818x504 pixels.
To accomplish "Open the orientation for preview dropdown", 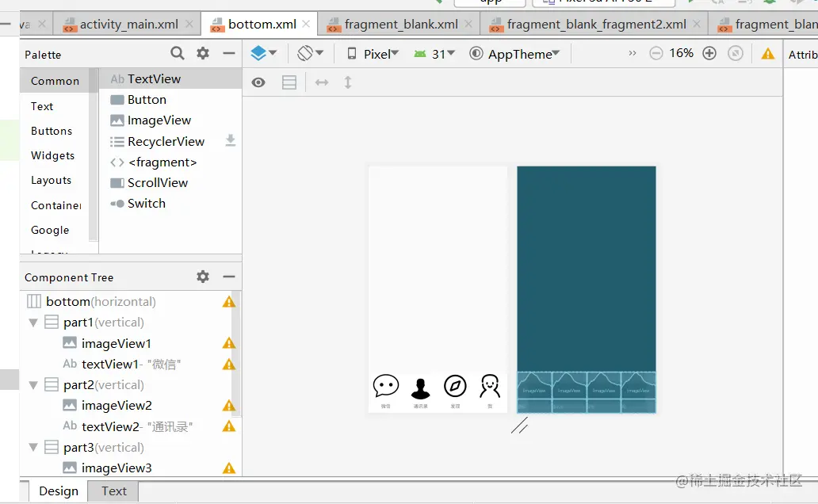I will click(311, 53).
